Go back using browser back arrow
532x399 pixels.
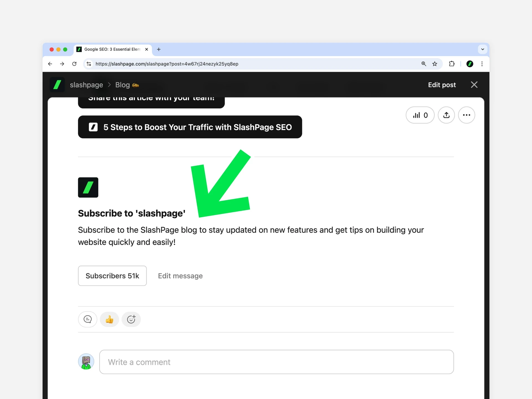click(x=50, y=64)
